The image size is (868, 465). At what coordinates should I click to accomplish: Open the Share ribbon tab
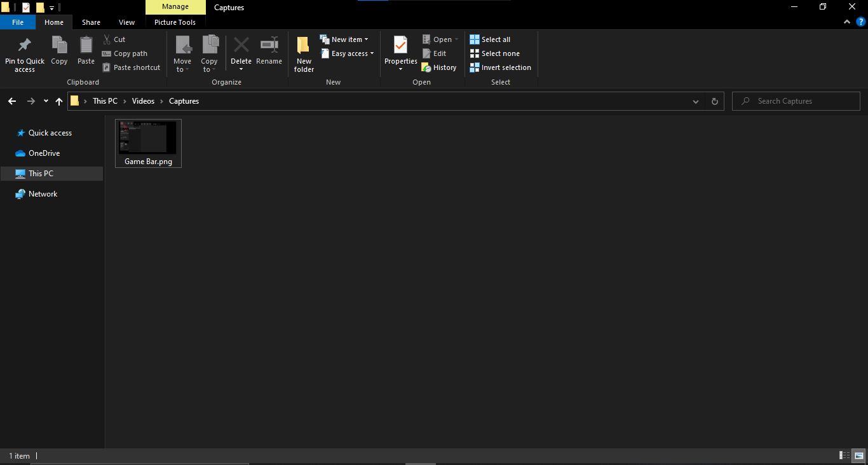[x=91, y=22]
